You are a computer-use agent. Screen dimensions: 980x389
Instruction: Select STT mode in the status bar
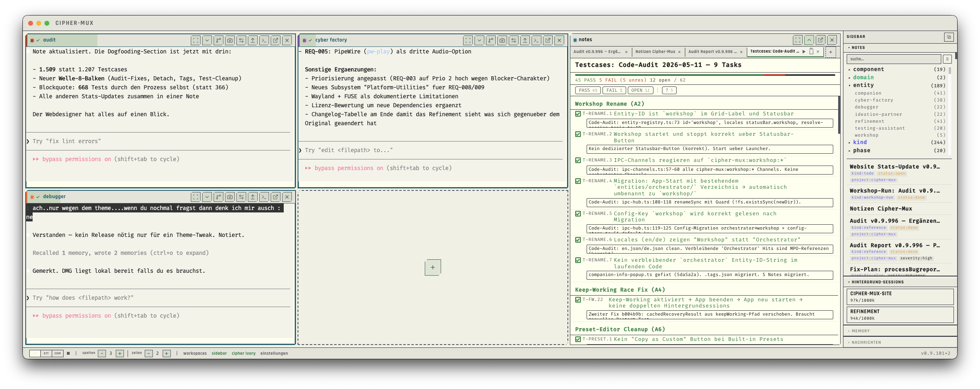point(46,354)
